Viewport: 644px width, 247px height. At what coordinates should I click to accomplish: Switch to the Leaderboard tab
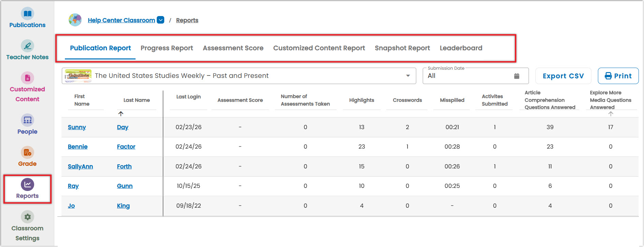[x=461, y=48]
